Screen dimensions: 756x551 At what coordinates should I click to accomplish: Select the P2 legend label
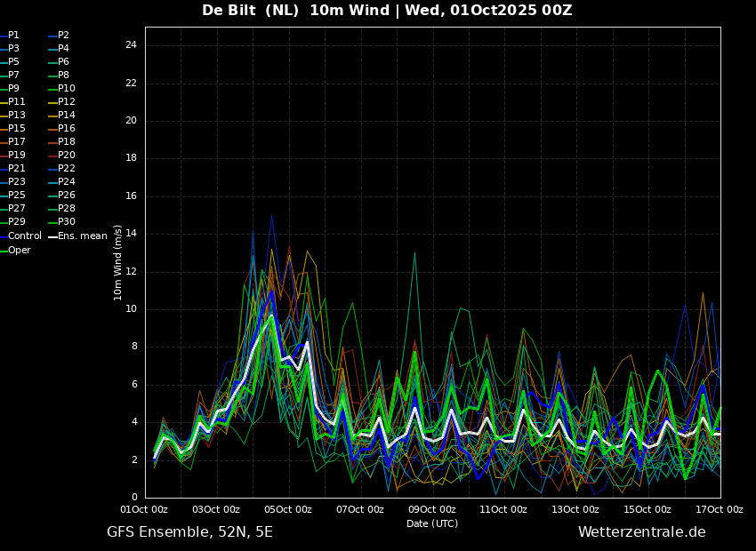(x=60, y=36)
